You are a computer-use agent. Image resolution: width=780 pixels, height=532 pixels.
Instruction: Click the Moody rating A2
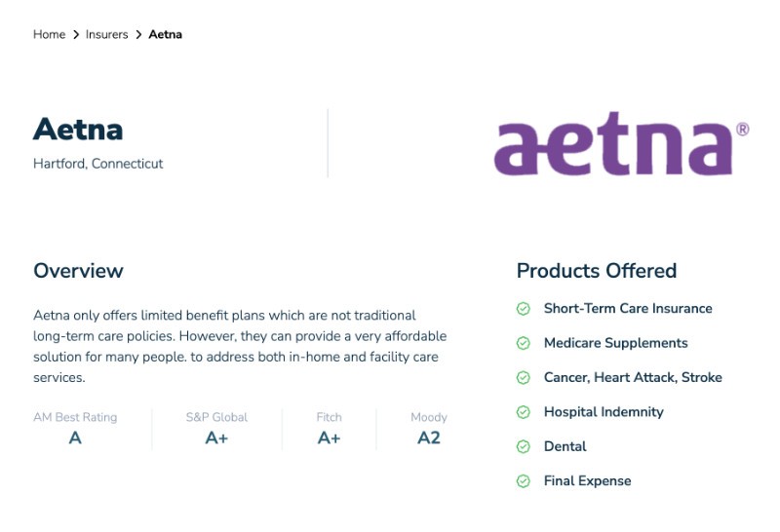429,438
